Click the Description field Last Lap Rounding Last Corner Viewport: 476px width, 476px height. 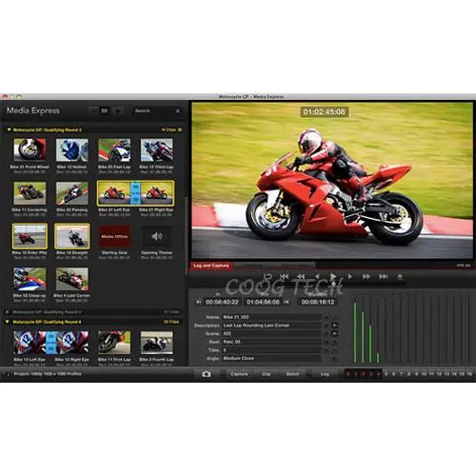271,326
